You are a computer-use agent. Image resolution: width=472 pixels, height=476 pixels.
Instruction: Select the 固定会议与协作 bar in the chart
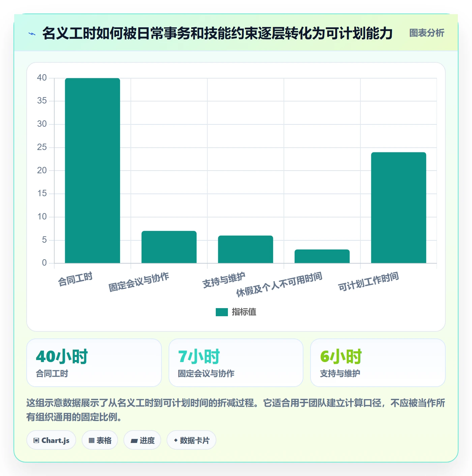point(169,247)
